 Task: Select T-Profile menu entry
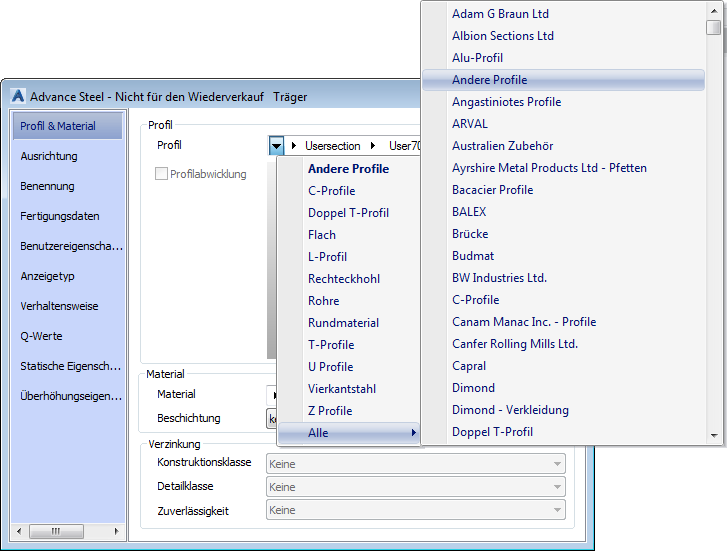(x=349, y=345)
